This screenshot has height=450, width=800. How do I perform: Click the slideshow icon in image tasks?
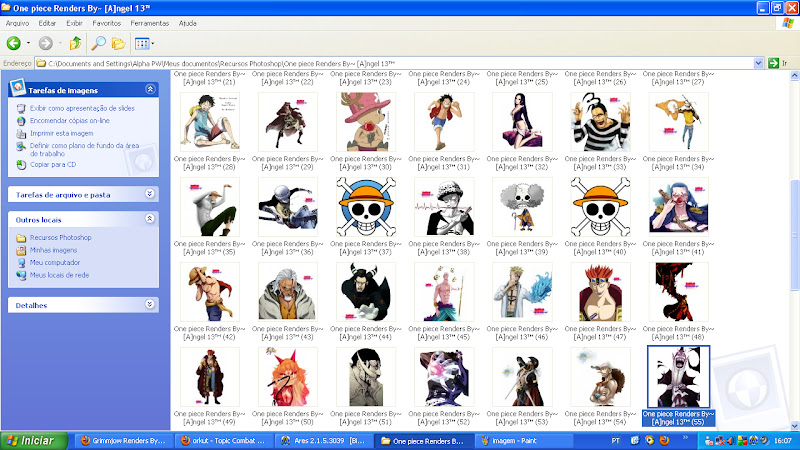[21, 108]
